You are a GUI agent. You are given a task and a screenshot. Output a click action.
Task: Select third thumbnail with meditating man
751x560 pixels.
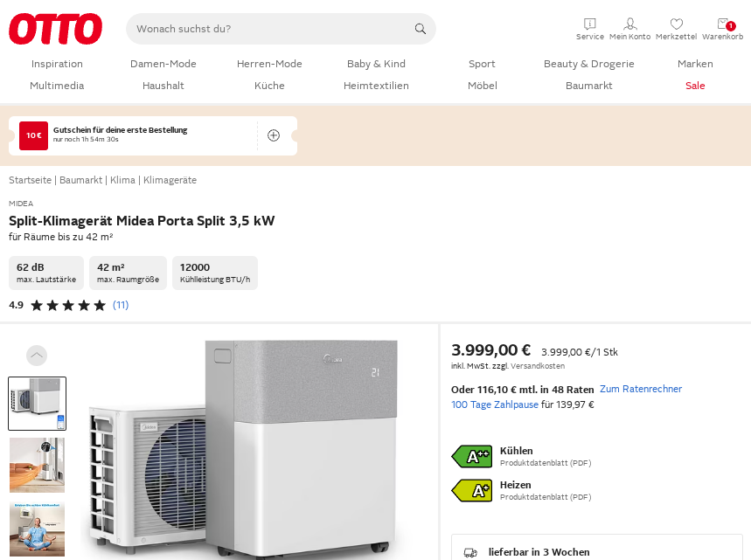coord(37,529)
